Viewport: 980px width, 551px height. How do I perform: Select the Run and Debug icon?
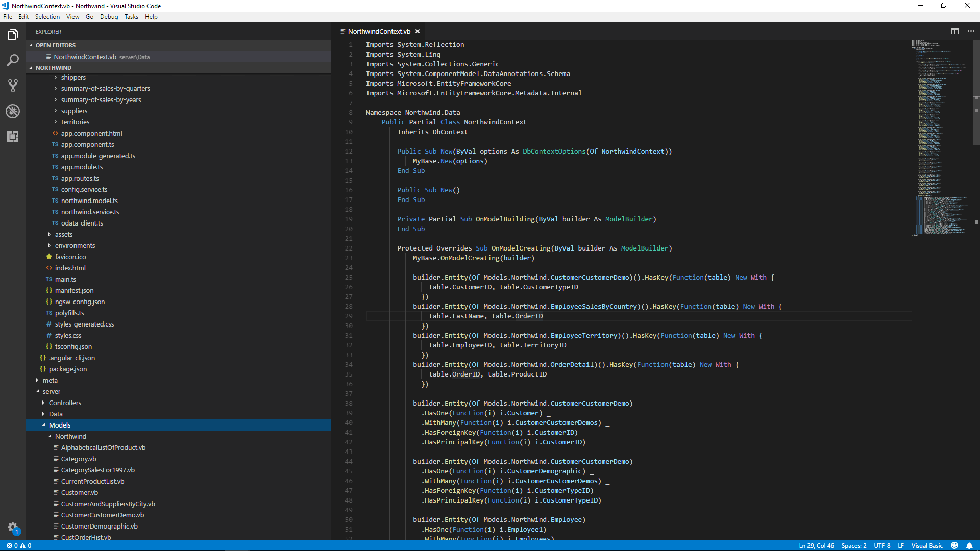(x=13, y=110)
